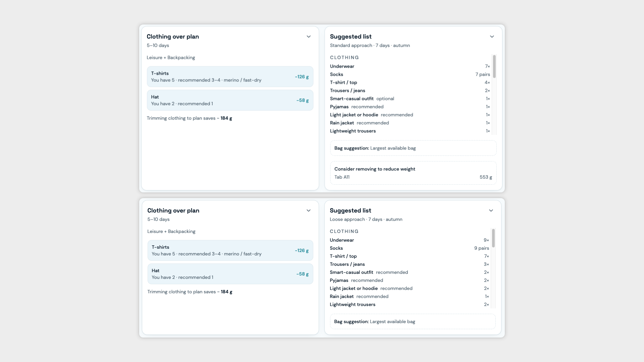644x362 pixels.
Task: Select the Hat item in the top card
Action: pyautogui.click(x=230, y=100)
